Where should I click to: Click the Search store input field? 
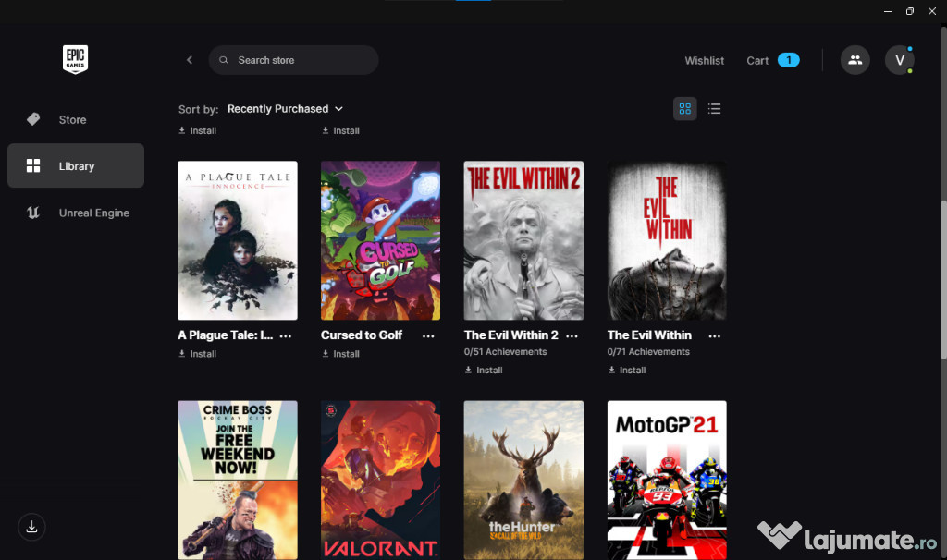(293, 60)
